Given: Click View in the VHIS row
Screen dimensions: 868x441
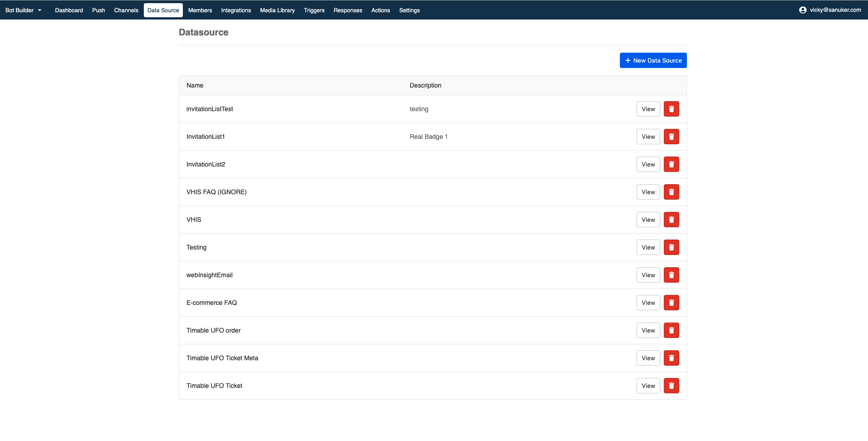Looking at the screenshot, I should click(648, 220).
